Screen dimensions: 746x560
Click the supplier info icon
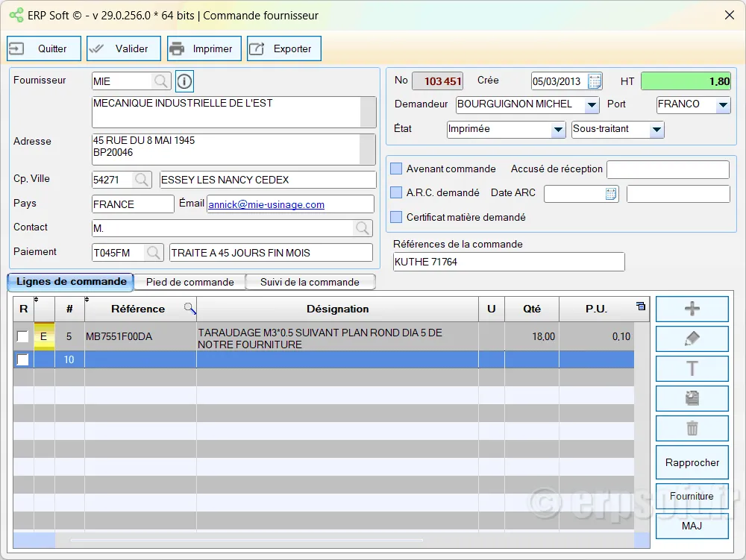(184, 81)
